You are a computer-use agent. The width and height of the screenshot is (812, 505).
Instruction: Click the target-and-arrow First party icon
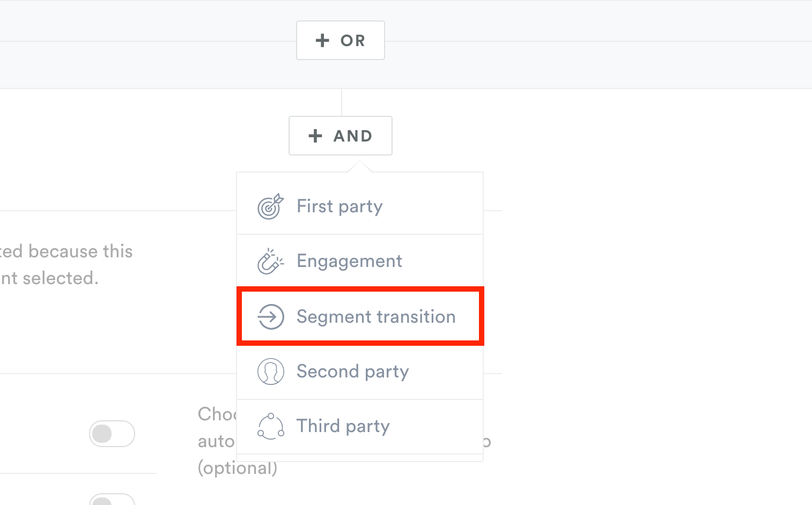pyautogui.click(x=271, y=207)
